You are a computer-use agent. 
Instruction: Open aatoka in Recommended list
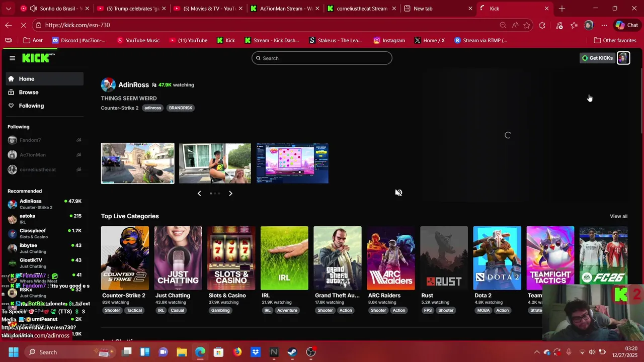coord(45,219)
